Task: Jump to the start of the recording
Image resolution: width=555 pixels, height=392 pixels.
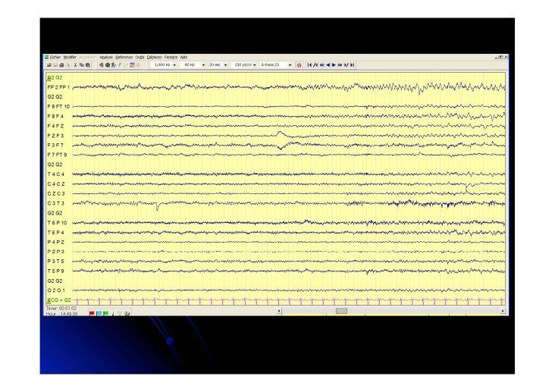Action: coord(309,64)
